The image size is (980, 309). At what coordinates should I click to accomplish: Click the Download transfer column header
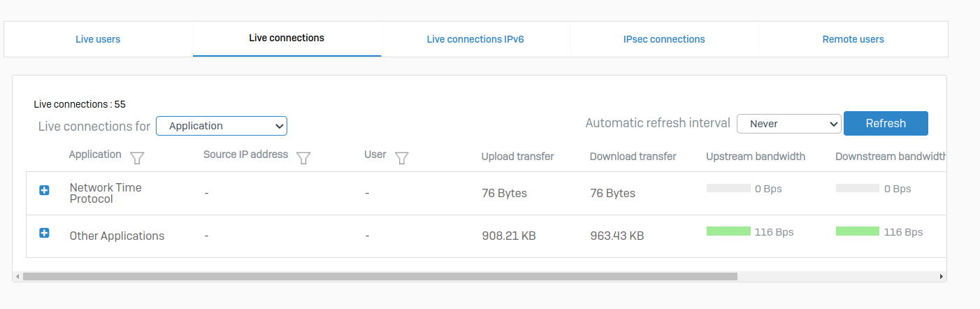coord(633,157)
